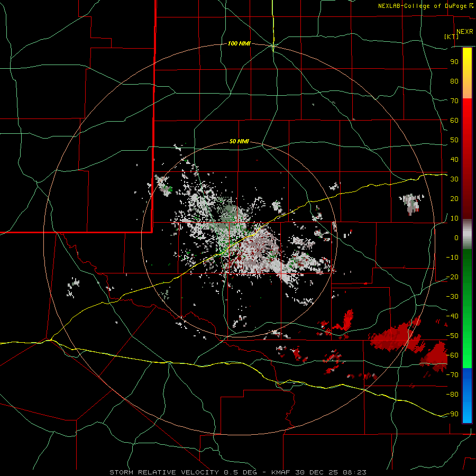Click the 80 label on the velocity scale
Screen dimensions: 476x476
pos(454,81)
